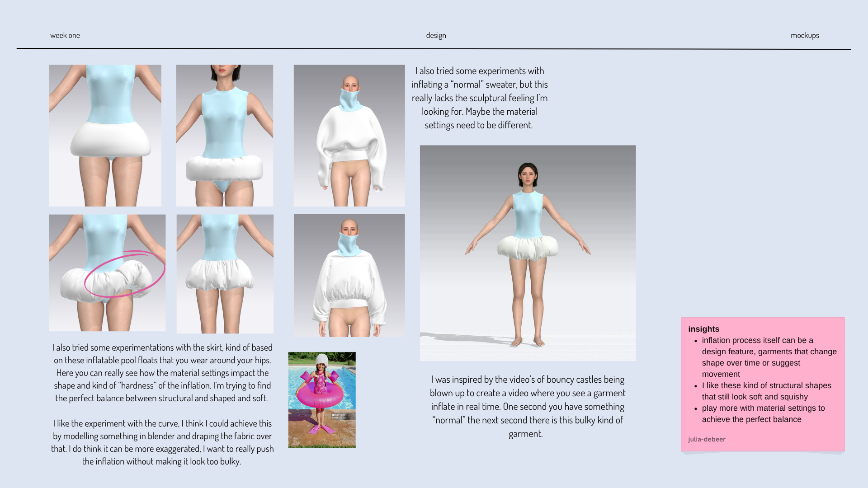The image size is (868, 488).
Task: Select the large full-body garment render
Action: click(528, 252)
